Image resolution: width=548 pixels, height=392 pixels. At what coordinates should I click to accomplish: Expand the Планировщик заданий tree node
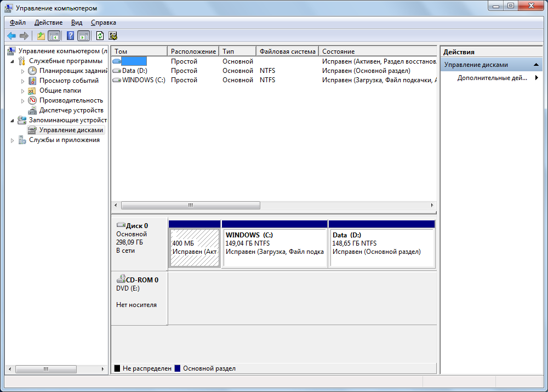pyautogui.click(x=22, y=71)
